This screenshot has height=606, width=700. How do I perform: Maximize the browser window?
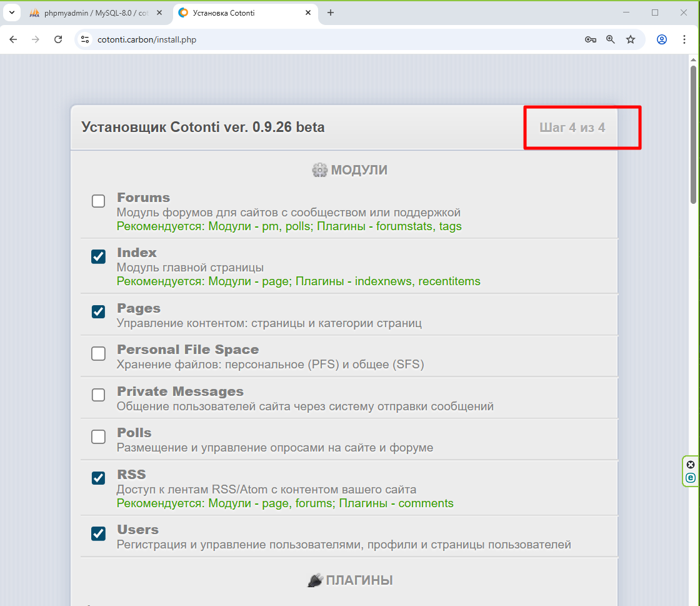tap(655, 13)
